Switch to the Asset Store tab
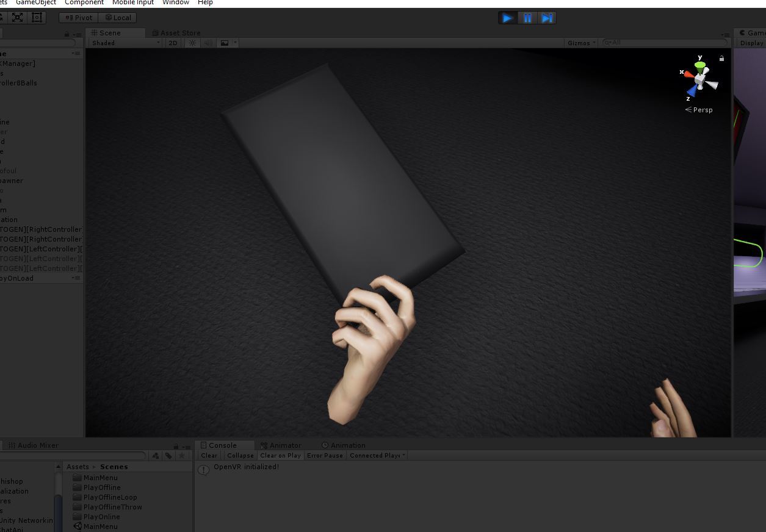 tap(176, 33)
